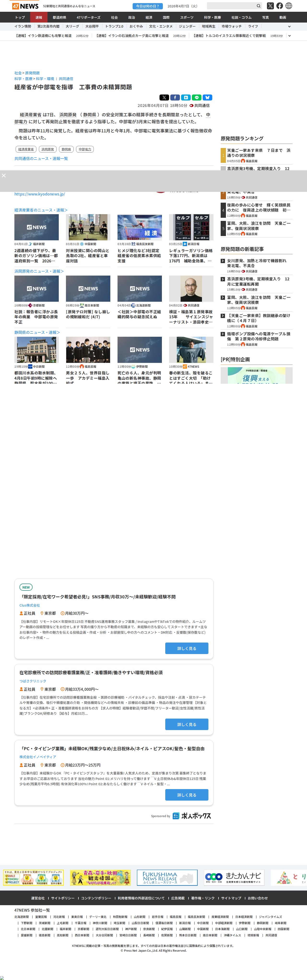Click 詳しく見る for SNS事務 job listing
Screen dimensions: 307x980
click(x=187, y=648)
